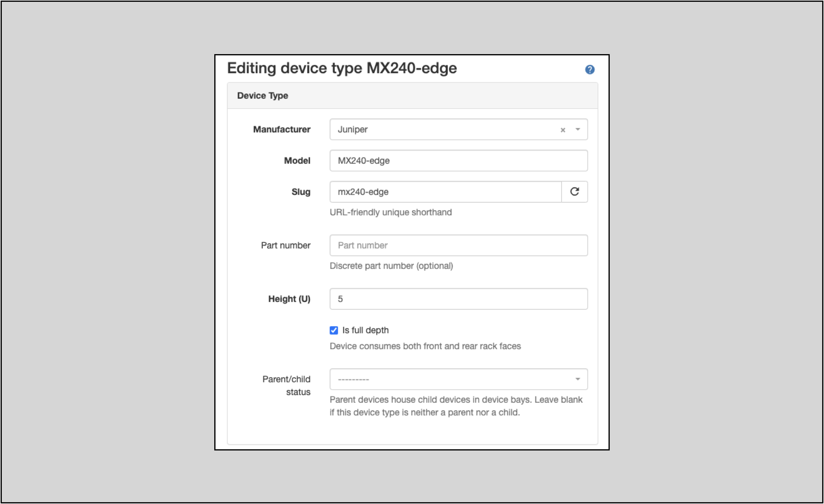
Task: Click the Discrete part number (optional) help text
Action: (x=391, y=266)
